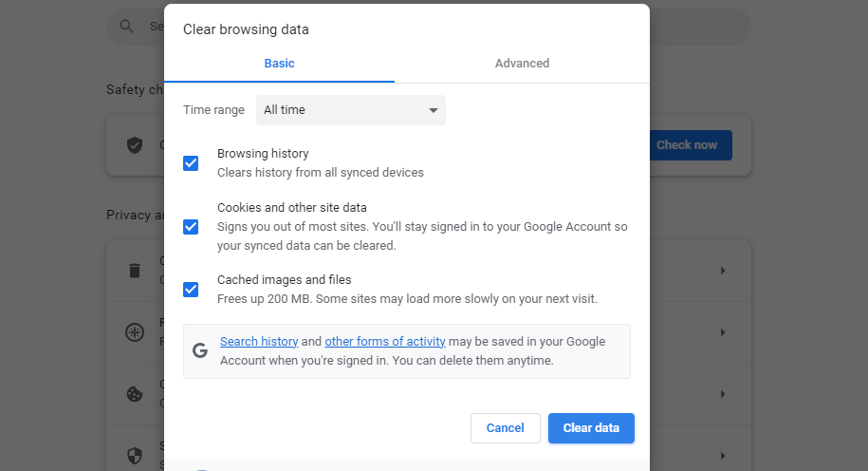Screen dimensions: 868x471
Task: Click the search magnifier icon in settings
Action: coord(125,27)
